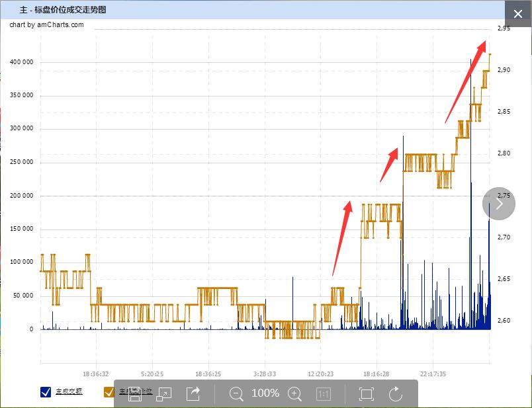Click the share arrow icon
The height and width of the screenshot is (408, 532).
pos(193,393)
